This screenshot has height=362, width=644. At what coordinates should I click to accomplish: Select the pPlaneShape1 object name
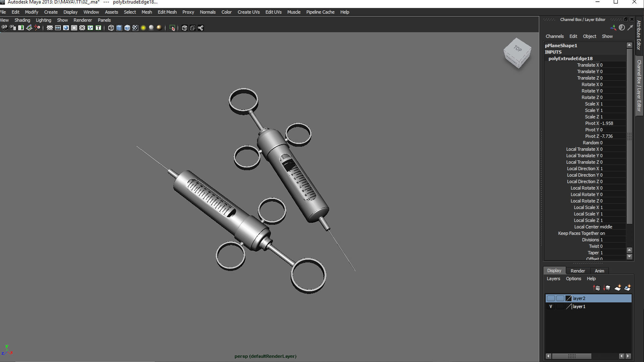click(x=561, y=45)
